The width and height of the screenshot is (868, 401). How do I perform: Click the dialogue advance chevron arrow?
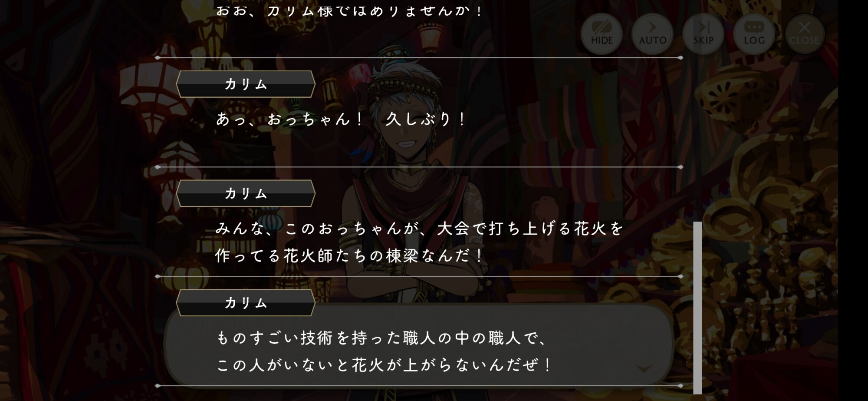pyautogui.click(x=644, y=369)
